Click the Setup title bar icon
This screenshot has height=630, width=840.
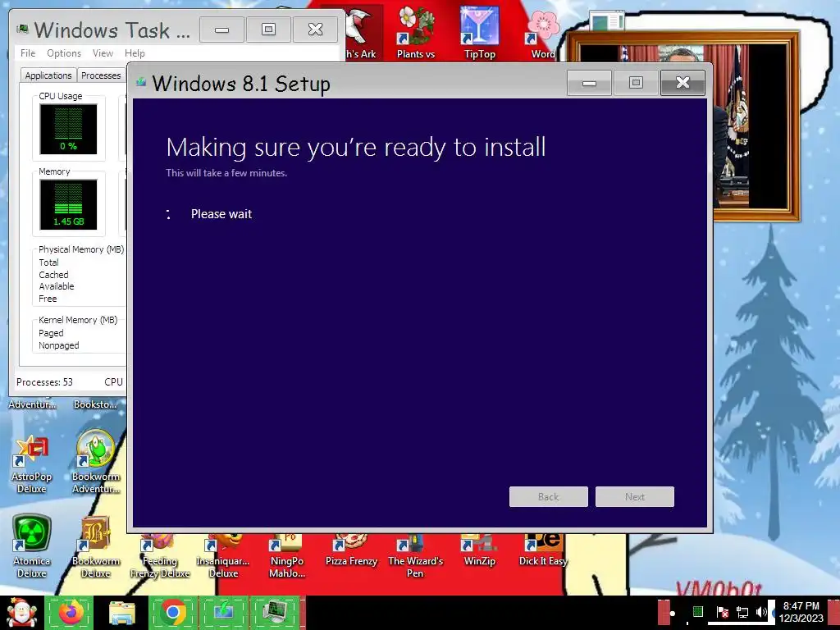141,83
